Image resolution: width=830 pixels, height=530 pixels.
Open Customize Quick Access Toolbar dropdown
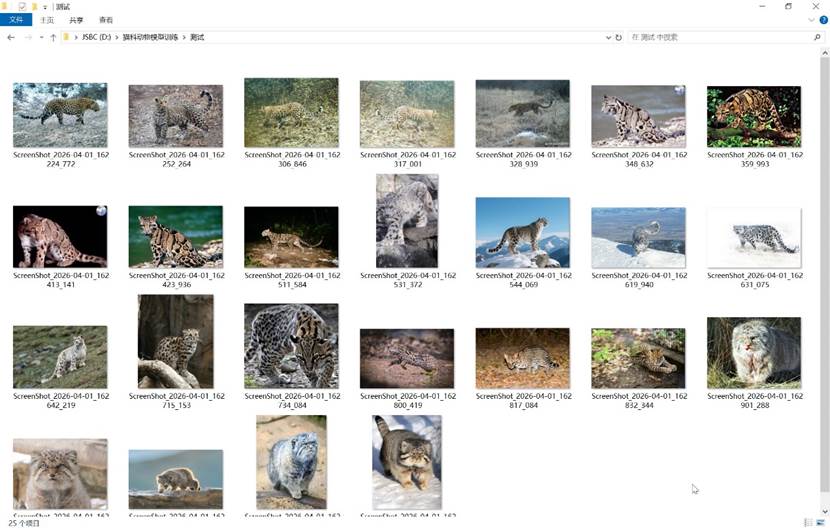point(45,6)
